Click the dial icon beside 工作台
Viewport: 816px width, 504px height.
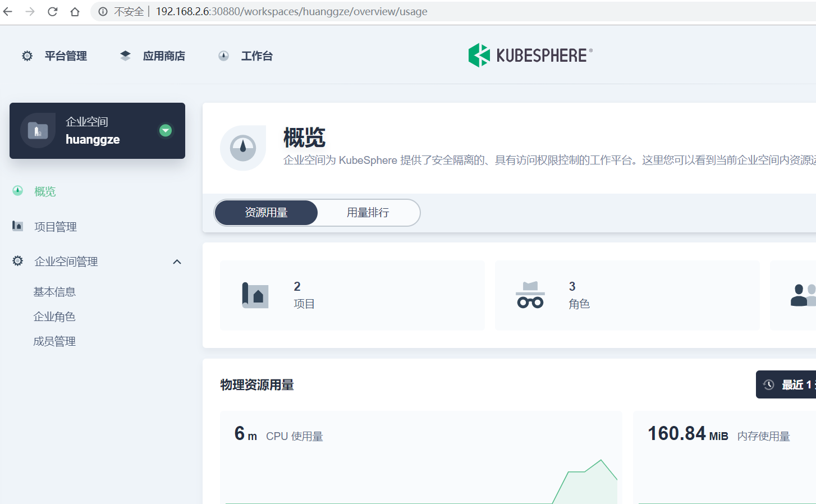[223, 56]
